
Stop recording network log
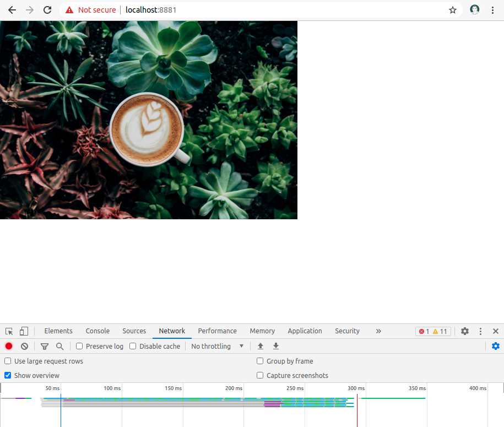(8, 346)
